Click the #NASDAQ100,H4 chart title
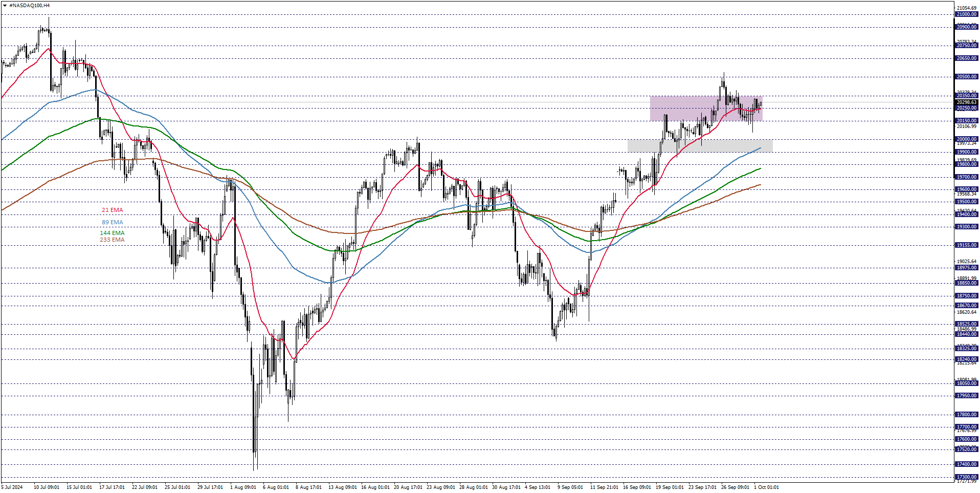 [x=30, y=6]
